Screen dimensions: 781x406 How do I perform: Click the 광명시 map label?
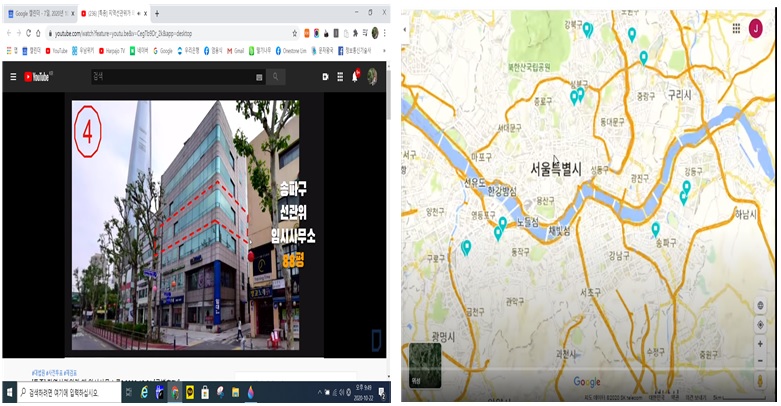[x=443, y=337]
